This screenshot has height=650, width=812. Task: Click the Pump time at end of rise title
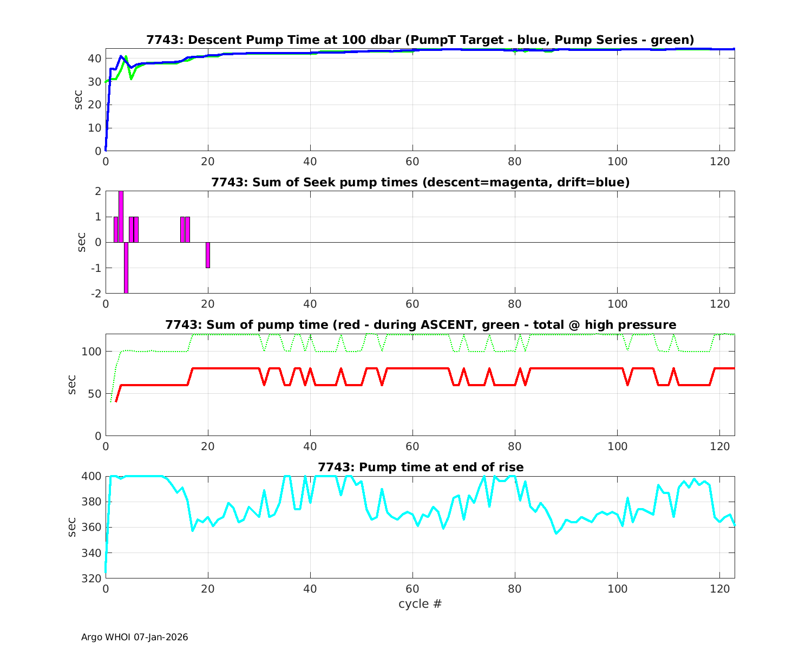click(x=420, y=467)
